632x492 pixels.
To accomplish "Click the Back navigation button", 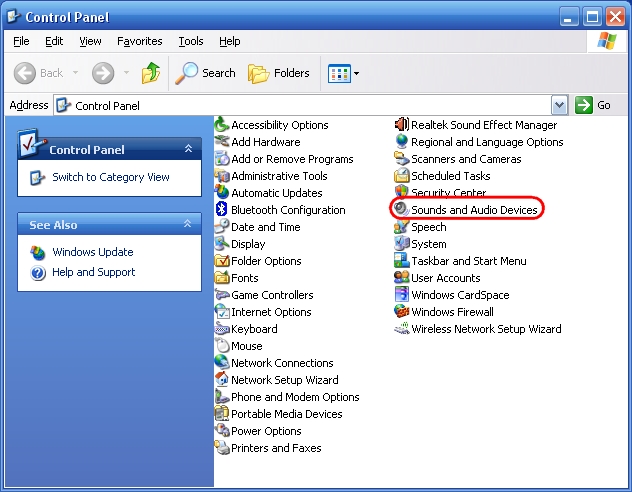I will [39, 73].
